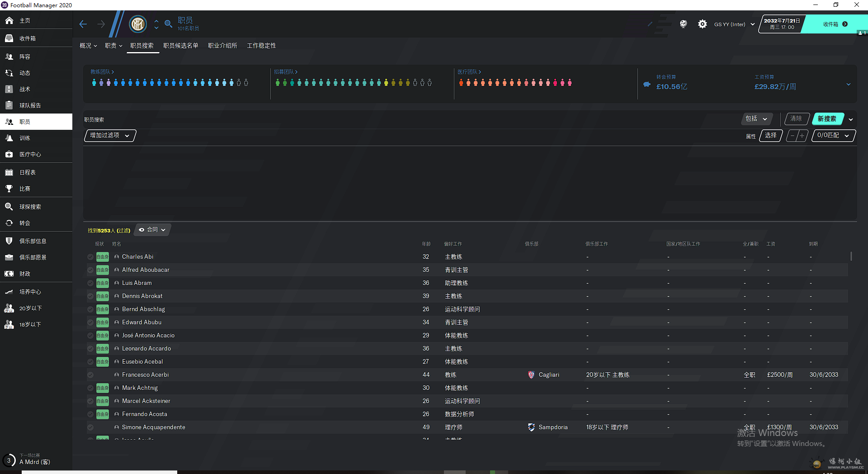Click the magnifier search icon in header
The image size is (868, 474).
click(168, 24)
